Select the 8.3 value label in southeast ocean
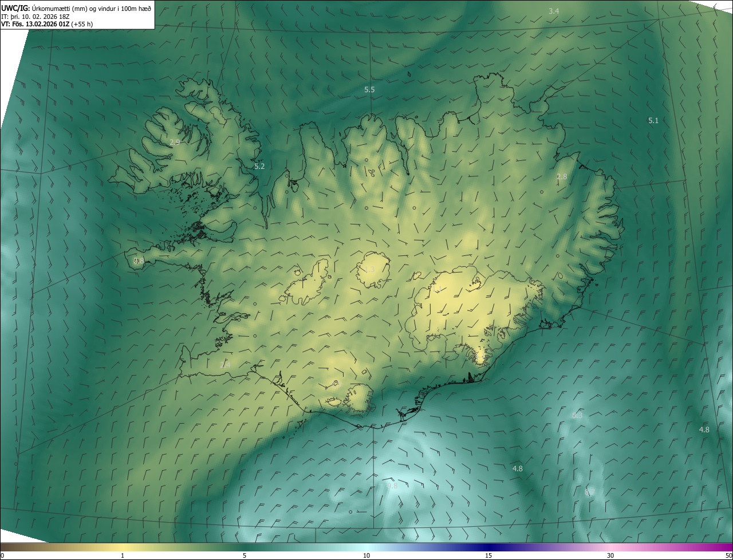Screen dimensions: 733x560 point(577,416)
